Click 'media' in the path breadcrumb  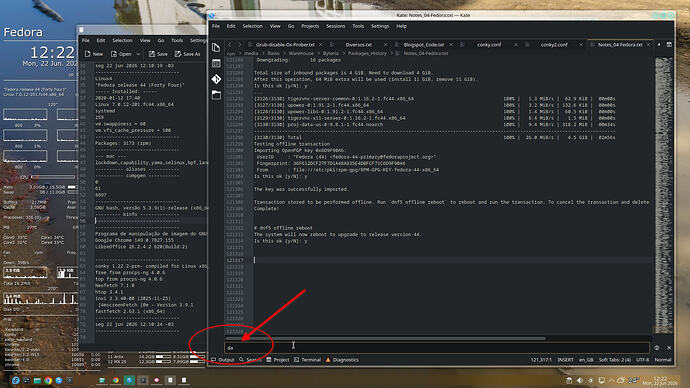[x=251, y=53]
